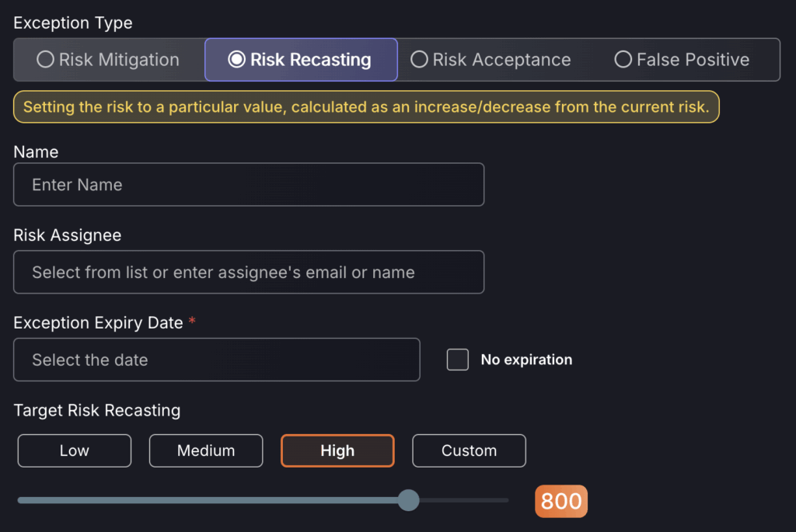Open the Select the date picker field
This screenshot has height=532, width=796.
click(217, 360)
